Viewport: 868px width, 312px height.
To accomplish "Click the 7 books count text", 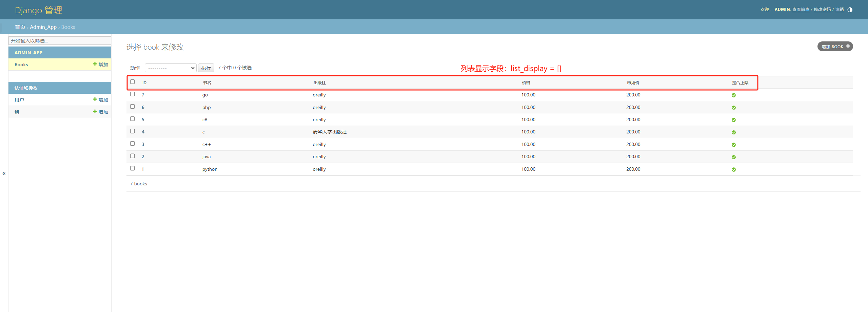I will [139, 184].
